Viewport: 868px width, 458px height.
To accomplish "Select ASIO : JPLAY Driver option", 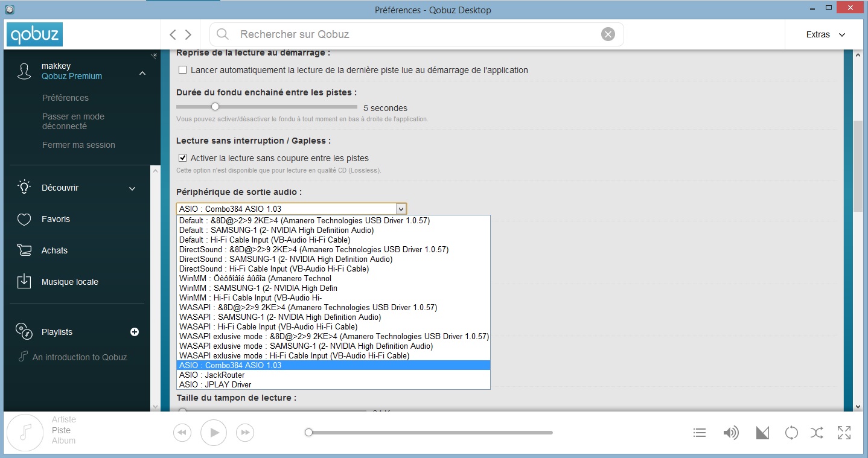I will (333, 384).
